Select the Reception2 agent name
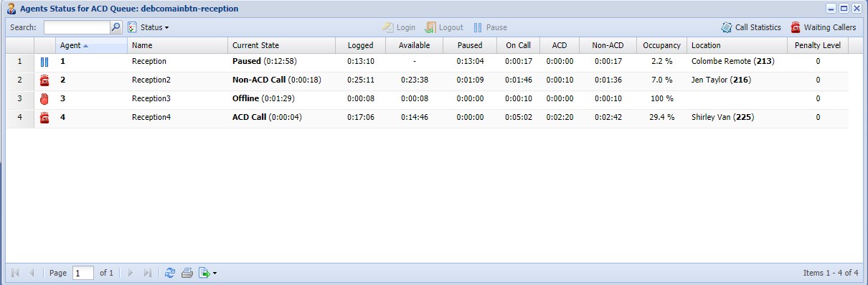Screen dimensions: 868x285 151,80
